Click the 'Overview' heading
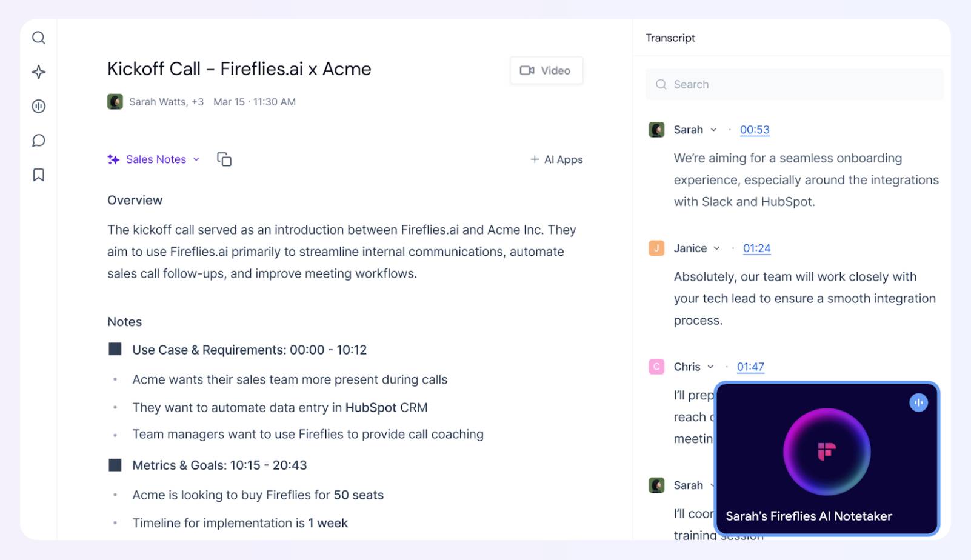 (x=135, y=201)
